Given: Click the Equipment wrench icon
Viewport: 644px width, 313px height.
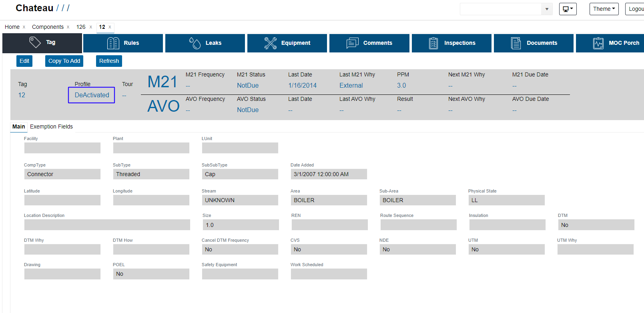Looking at the screenshot, I should coord(271,43).
